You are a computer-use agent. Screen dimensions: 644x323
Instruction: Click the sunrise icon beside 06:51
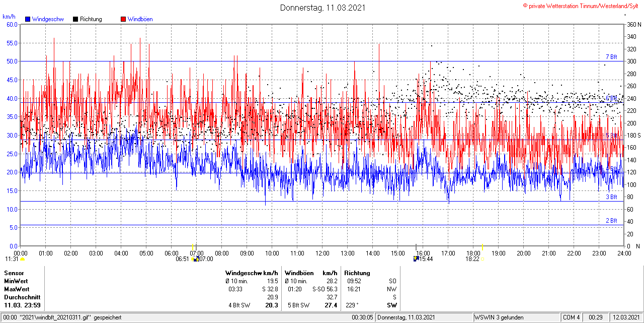pyautogui.click(x=192, y=259)
